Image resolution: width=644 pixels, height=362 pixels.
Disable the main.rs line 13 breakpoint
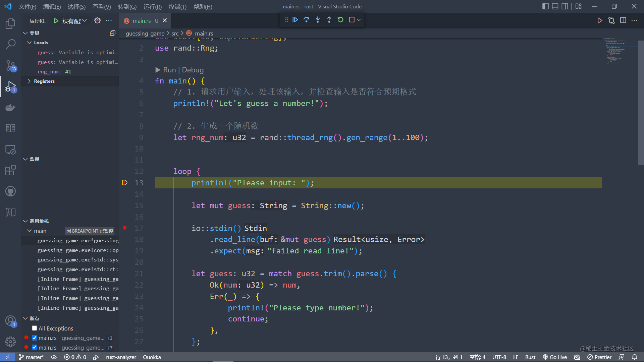pyautogui.click(x=34, y=338)
